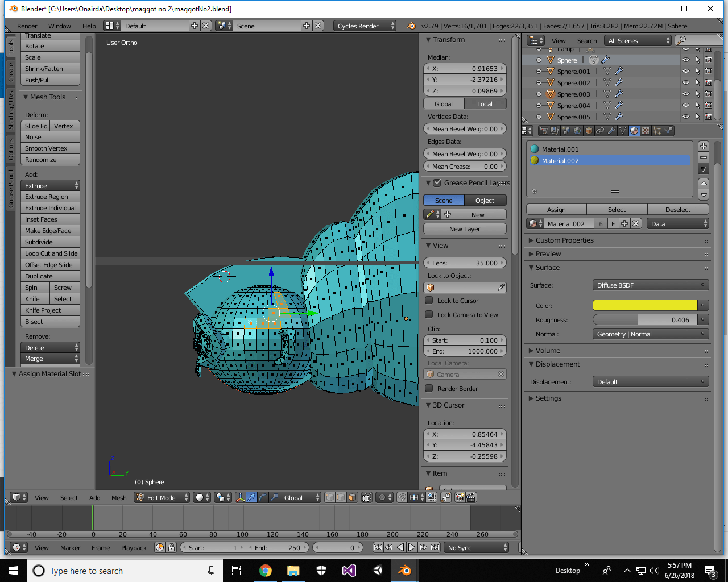Click eyedropper in Lock to Object field

point(501,288)
